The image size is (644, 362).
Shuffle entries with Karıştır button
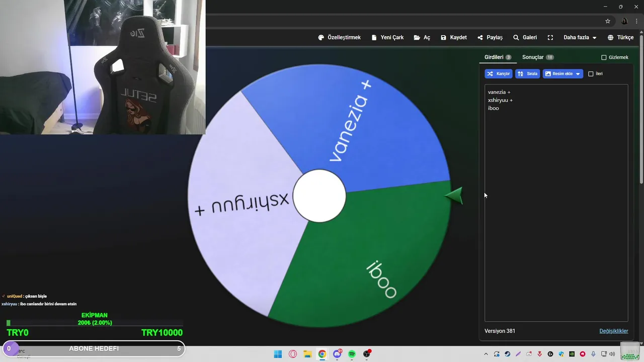click(498, 74)
